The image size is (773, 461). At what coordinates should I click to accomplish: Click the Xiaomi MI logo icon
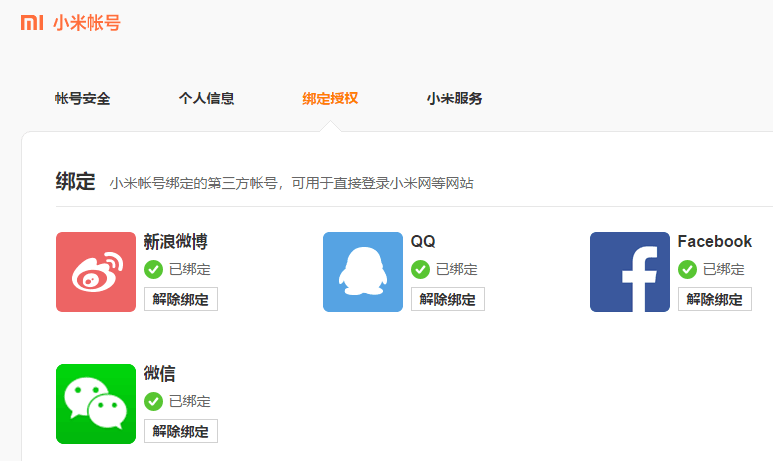pyautogui.click(x=32, y=23)
